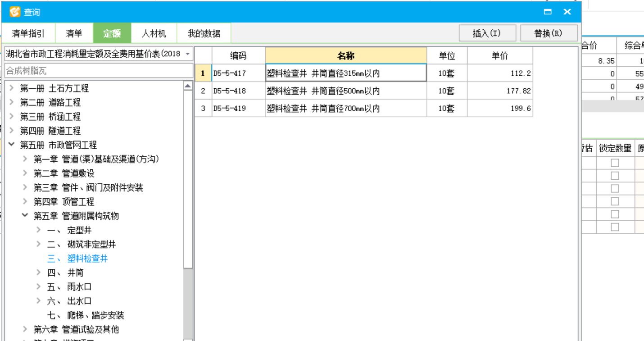644x341 pixels.
Task: Expand 第四章 顶管工程 node
Action: 25,201
